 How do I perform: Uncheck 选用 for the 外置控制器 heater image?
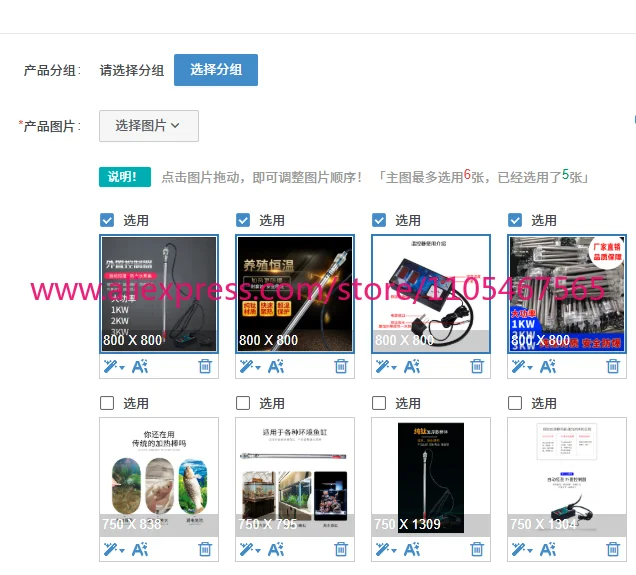coord(107,220)
